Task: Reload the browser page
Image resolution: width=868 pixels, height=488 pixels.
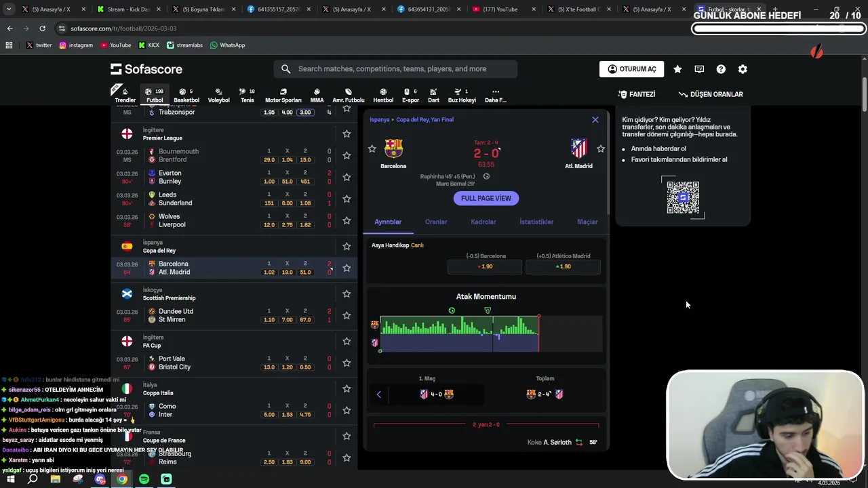Action: [x=42, y=28]
